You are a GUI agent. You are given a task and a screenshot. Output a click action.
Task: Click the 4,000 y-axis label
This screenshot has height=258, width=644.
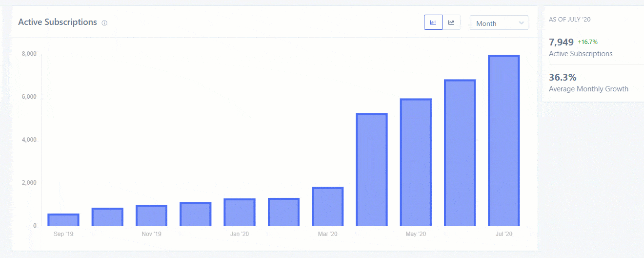(x=29, y=140)
